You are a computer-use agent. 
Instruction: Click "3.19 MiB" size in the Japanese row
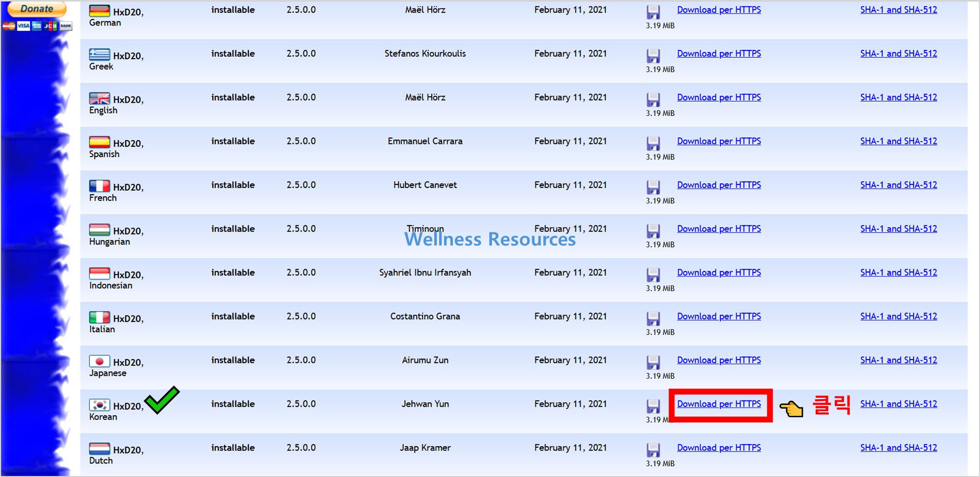660,376
